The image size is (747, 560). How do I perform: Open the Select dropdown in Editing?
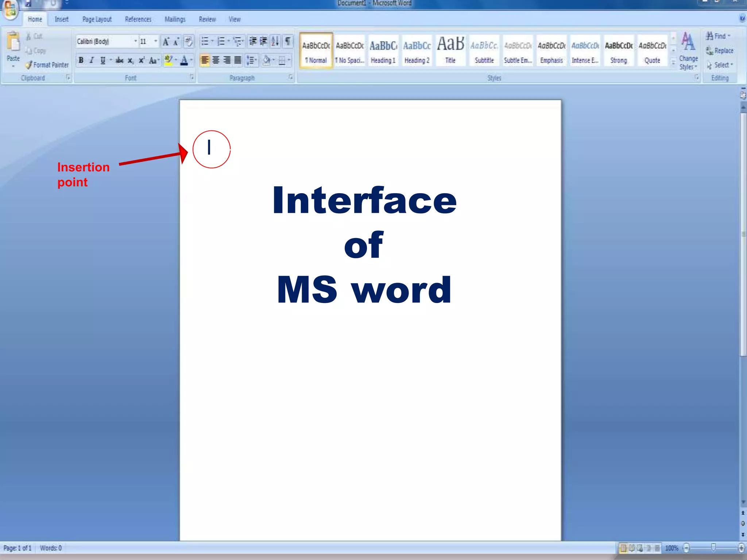pos(720,65)
